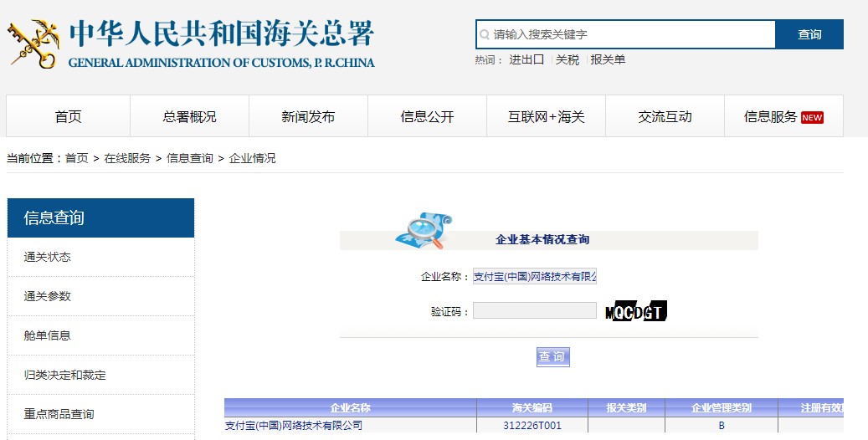This screenshot has width=868, height=440.
Task: Go to 新闻发布 section
Action: point(308,117)
